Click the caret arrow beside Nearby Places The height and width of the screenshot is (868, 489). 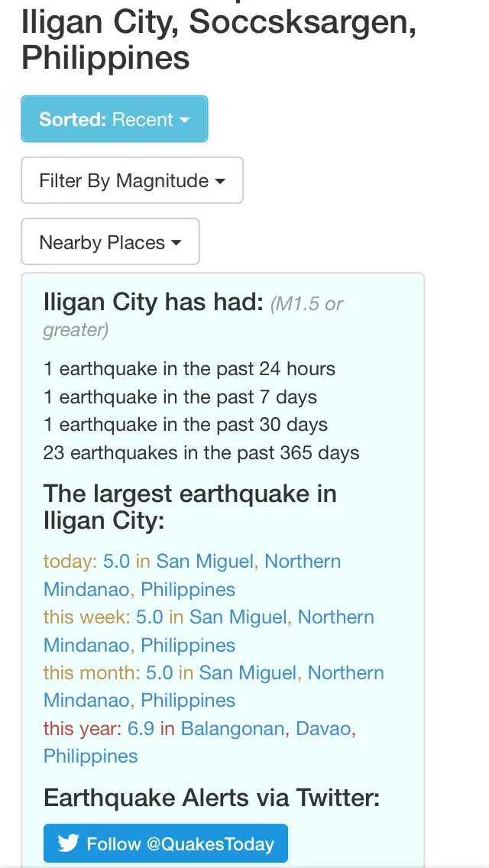(176, 243)
